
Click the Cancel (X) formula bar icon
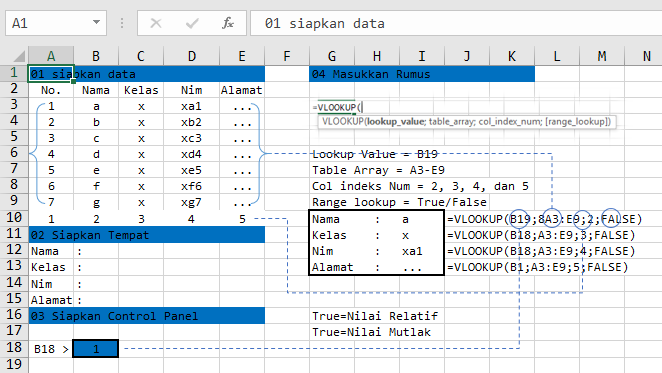tap(156, 23)
